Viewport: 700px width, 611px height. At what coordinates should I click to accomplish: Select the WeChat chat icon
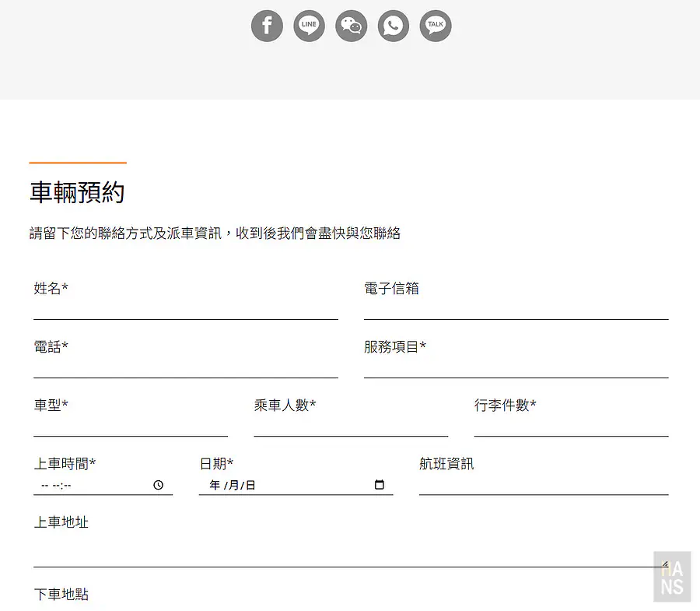pyautogui.click(x=351, y=26)
